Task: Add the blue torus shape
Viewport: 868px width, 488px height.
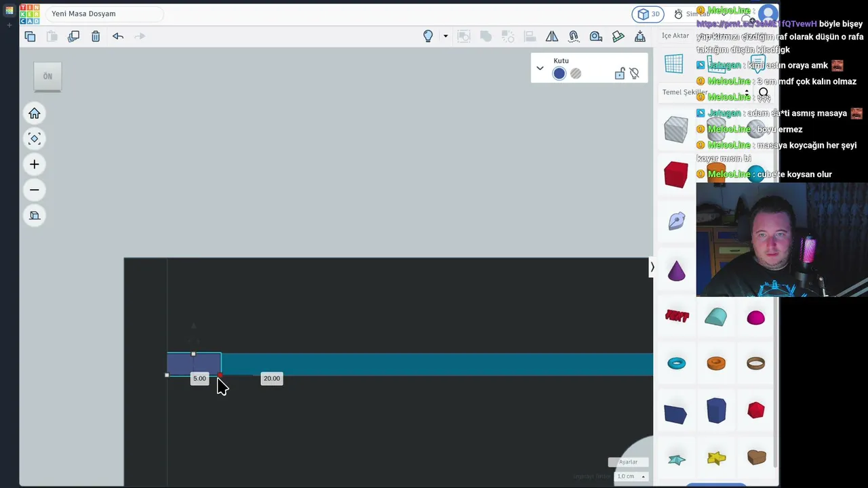Action: [677, 363]
